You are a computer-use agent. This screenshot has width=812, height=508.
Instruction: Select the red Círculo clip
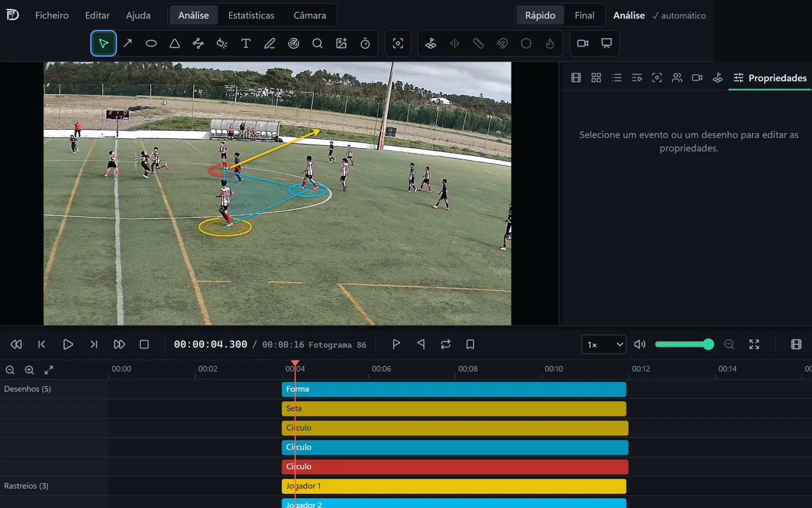[455, 466]
